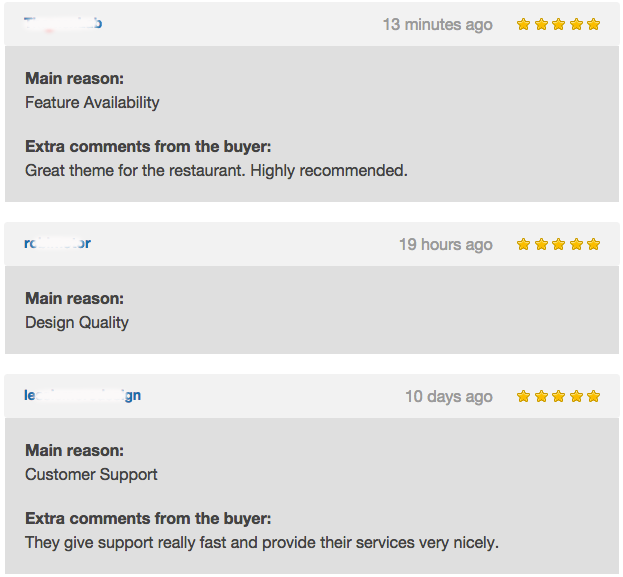623x577 pixels.
Task: Click 'Feature Availability' main reason text
Action: (x=92, y=103)
